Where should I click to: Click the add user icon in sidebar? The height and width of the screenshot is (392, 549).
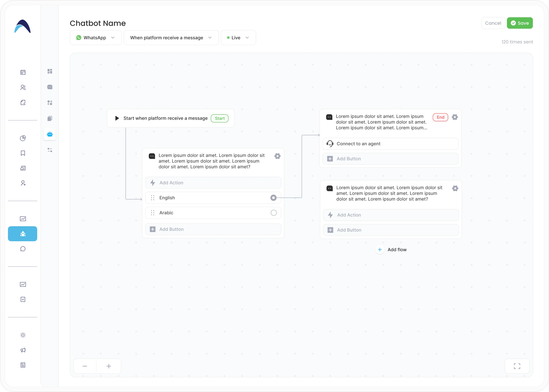(x=23, y=183)
